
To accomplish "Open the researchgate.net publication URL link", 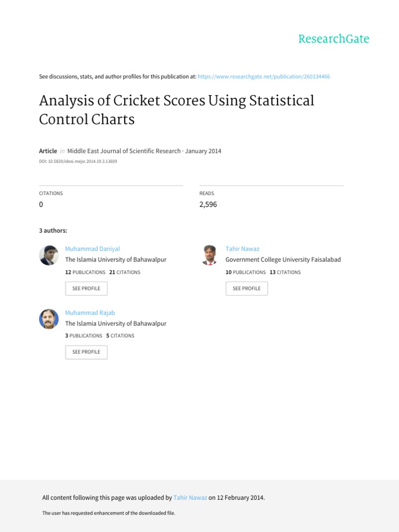I will click(x=264, y=76).
